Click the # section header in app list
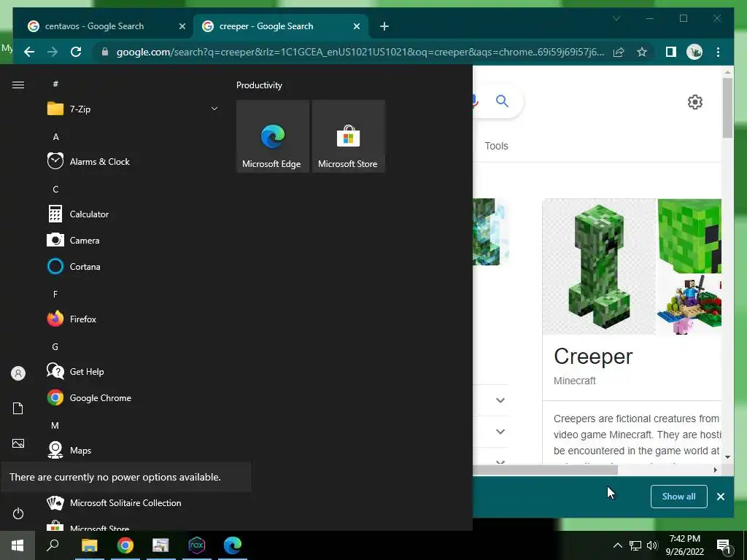The height and width of the screenshot is (560, 747). (x=55, y=84)
